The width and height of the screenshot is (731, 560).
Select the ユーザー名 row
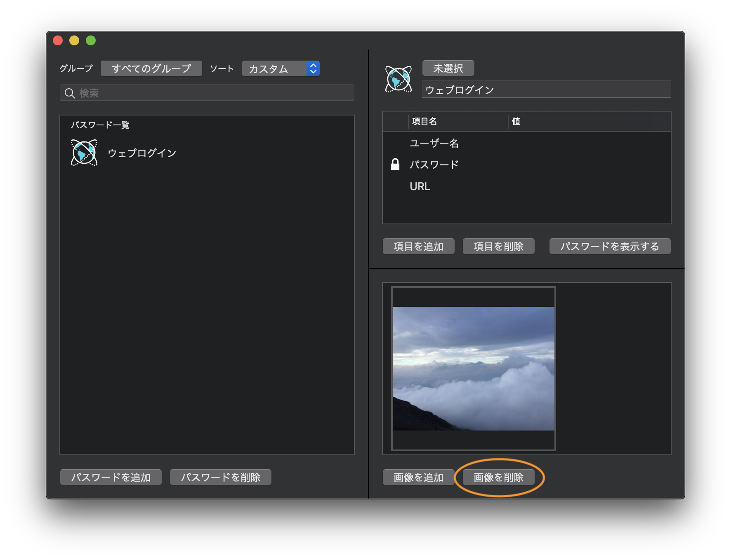point(527,143)
